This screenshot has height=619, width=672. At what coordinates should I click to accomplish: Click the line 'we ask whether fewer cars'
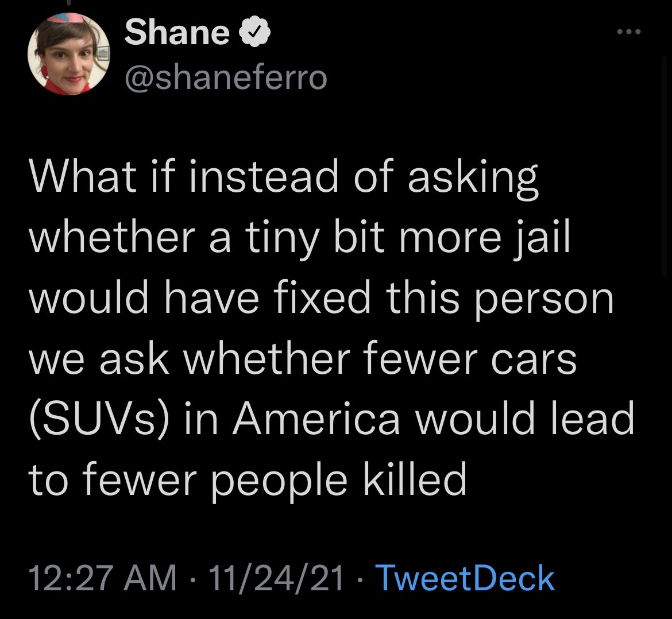click(x=303, y=359)
